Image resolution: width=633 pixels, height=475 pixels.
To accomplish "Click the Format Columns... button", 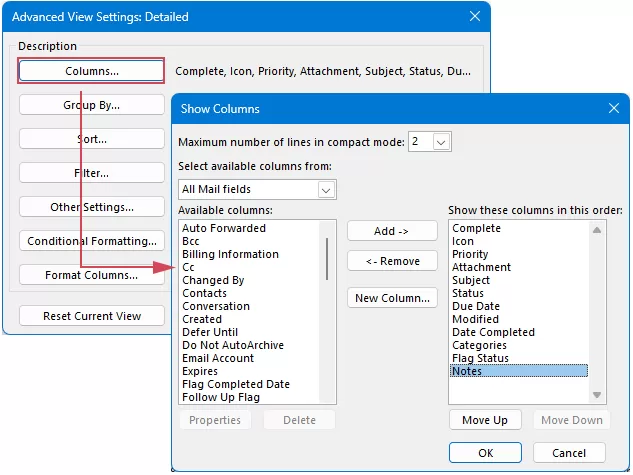I will [92, 275].
